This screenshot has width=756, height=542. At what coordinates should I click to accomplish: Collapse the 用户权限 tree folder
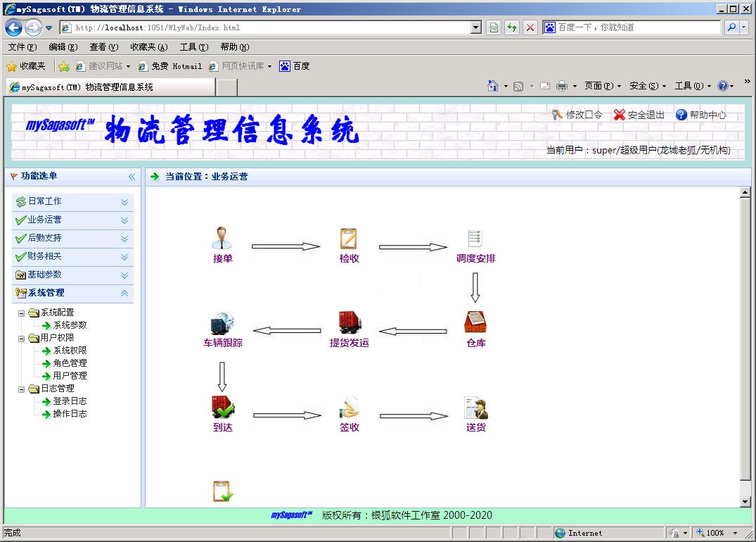21,339
